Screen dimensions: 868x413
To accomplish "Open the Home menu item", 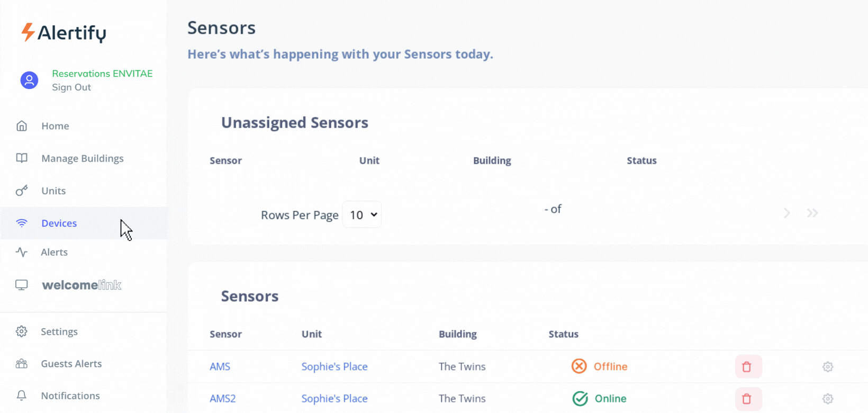I will [x=55, y=126].
